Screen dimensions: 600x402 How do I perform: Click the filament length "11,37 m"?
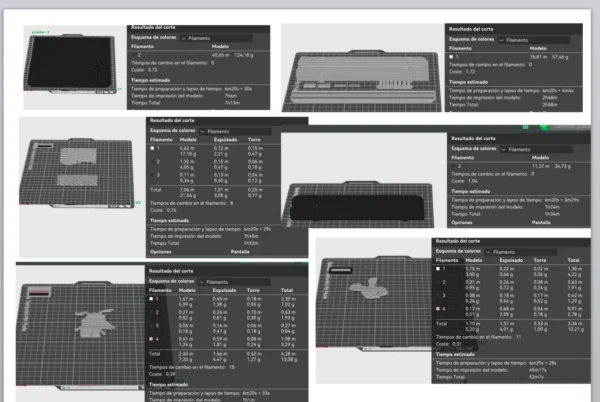541,166
